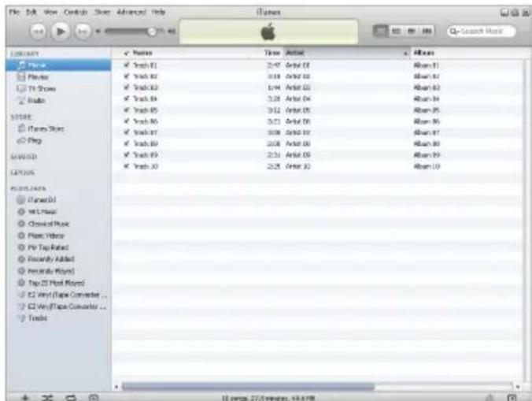Screen dimensions: 532x401
Task: Sort by the Time column header
Action: 272,53
